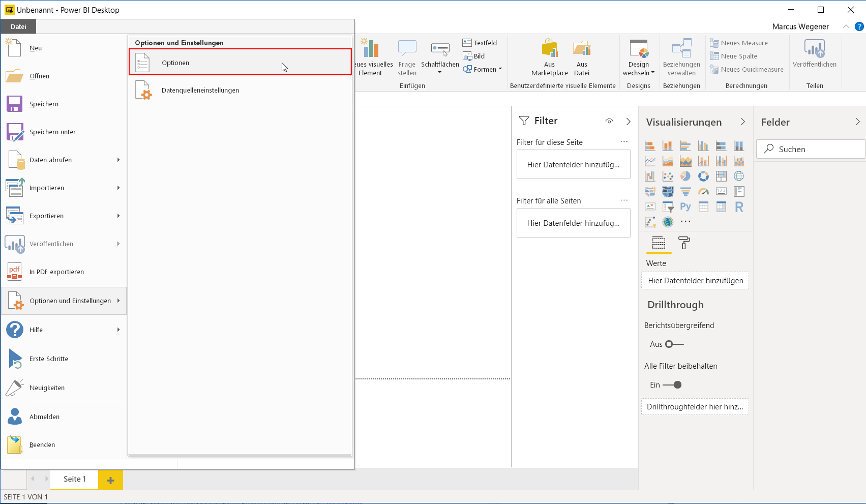Select the funnel chart visual

[x=685, y=191]
